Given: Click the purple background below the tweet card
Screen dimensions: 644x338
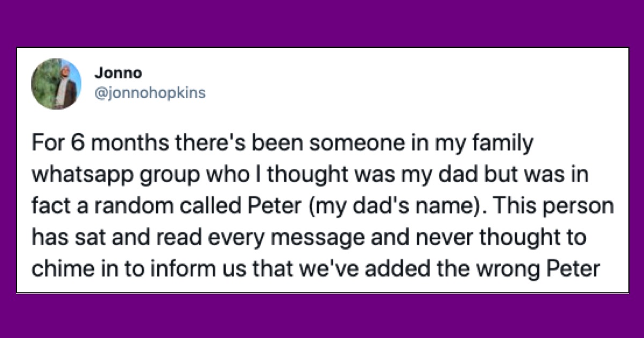Looking at the screenshot, I should pyautogui.click(x=322, y=316).
